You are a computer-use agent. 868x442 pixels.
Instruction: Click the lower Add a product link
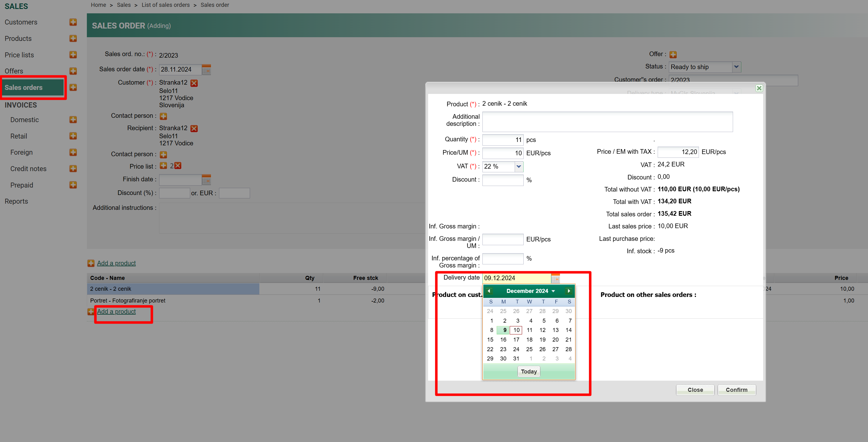116,312
